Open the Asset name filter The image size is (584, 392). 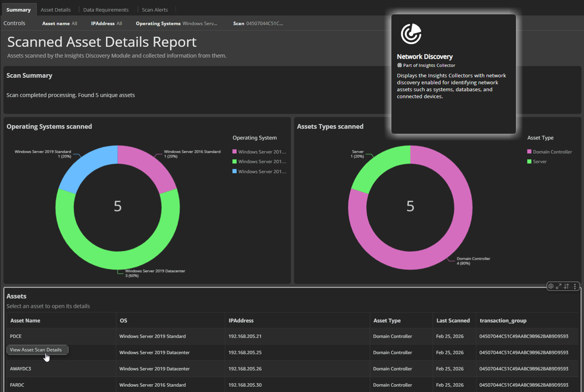59,23
